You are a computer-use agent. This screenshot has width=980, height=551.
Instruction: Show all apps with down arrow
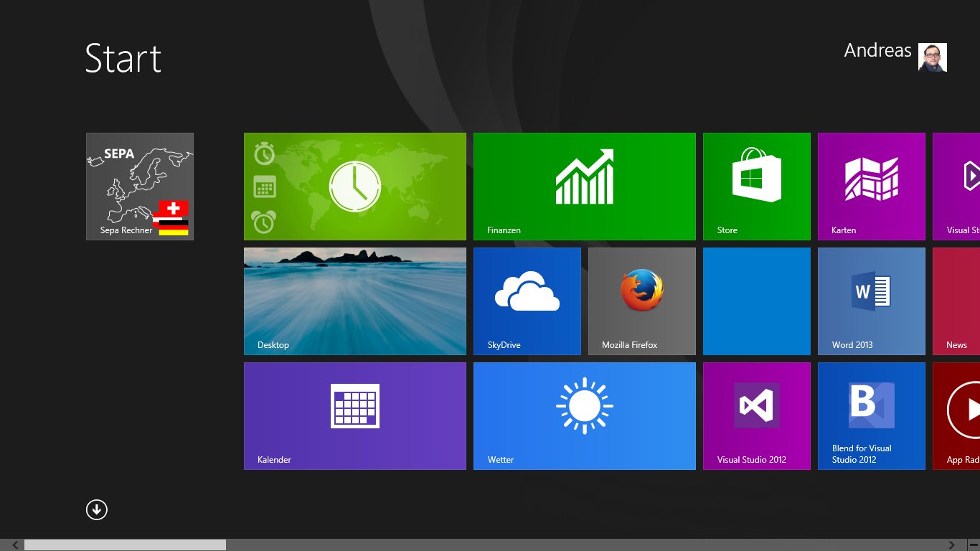pos(97,509)
